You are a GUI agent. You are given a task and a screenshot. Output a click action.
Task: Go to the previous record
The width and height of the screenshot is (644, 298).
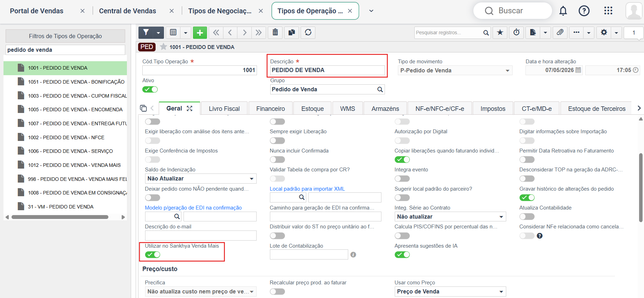point(230,33)
